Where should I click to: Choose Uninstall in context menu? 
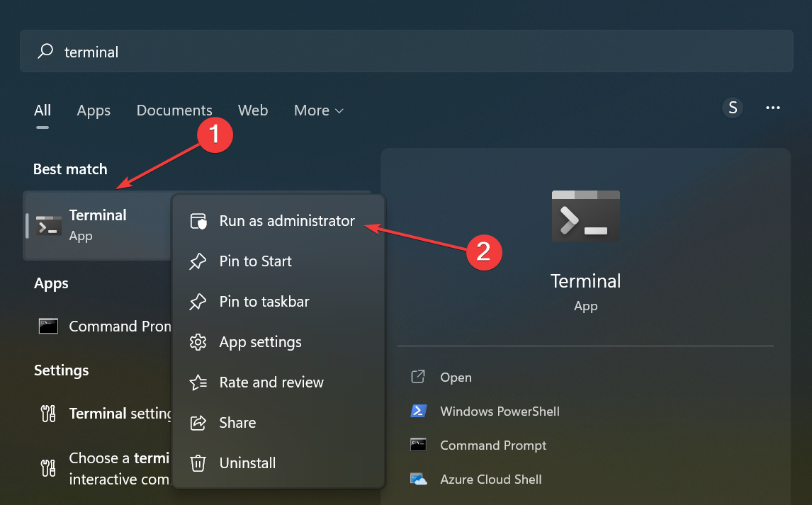coord(278,463)
